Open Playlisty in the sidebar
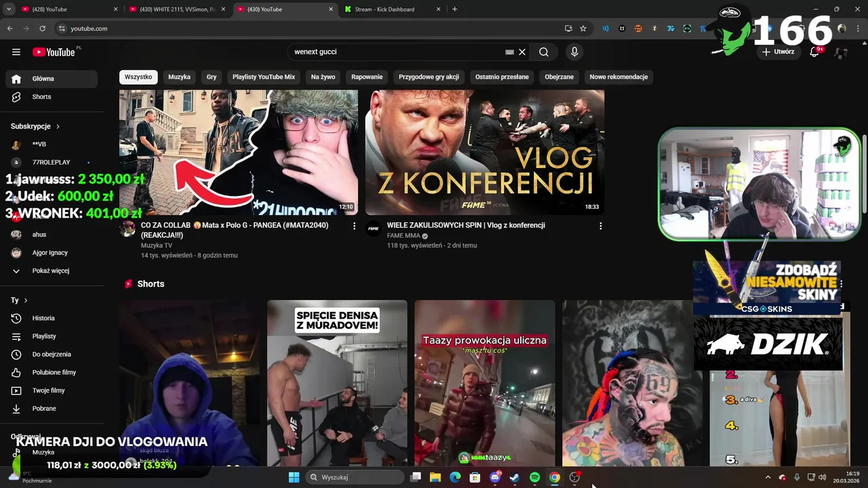This screenshot has height=488, width=868. click(x=52, y=336)
